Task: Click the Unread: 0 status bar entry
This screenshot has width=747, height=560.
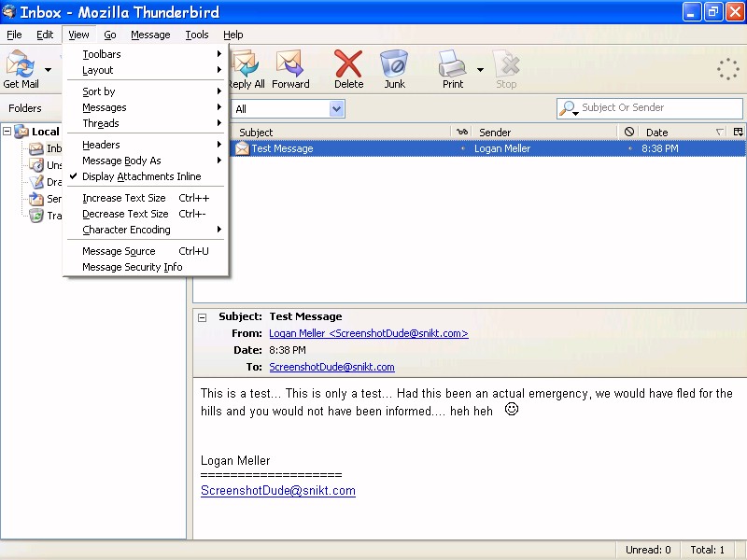Action: [x=648, y=550]
